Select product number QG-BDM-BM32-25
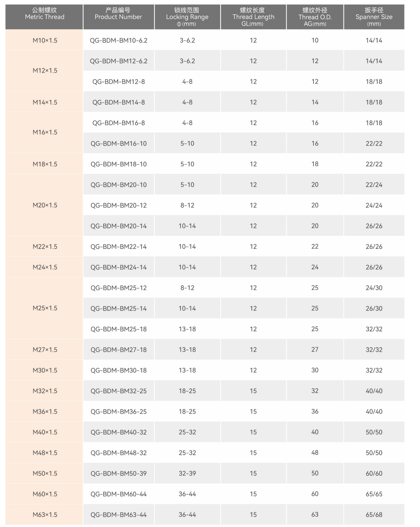 [119, 391]
